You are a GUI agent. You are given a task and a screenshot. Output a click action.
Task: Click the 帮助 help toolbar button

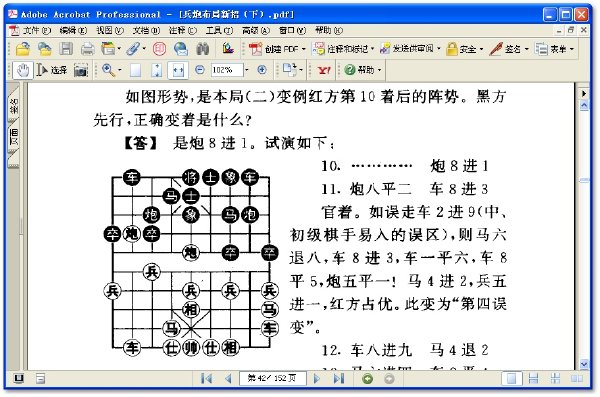360,70
